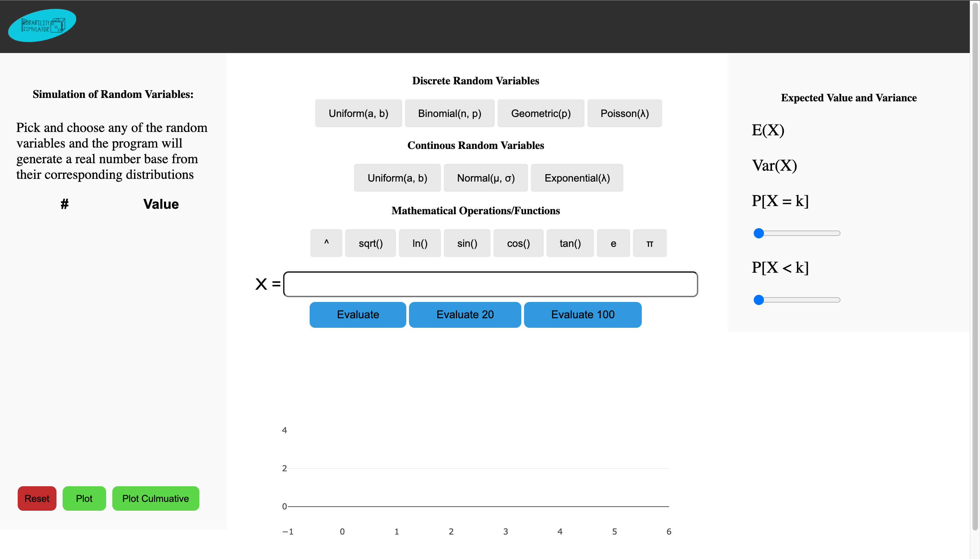Image resolution: width=980 pixels, height=559 pixels.
Task: Choose the Exponential(λ) distribution
Action: coord(577,178)
